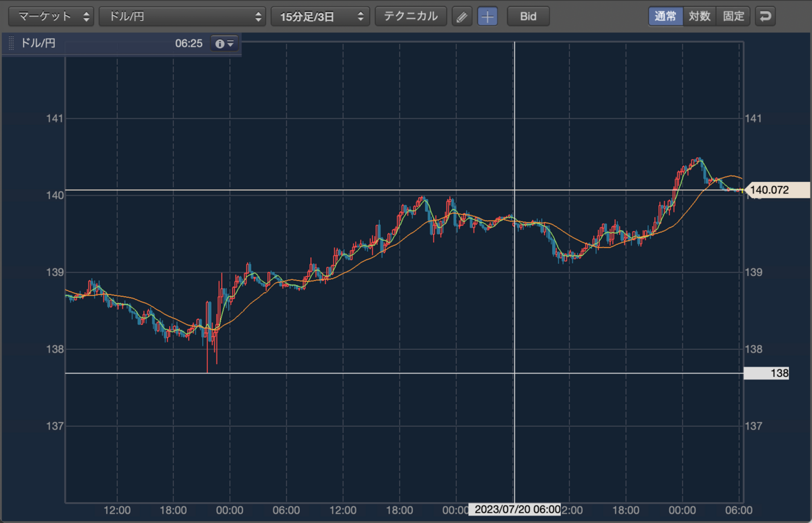This screenshot has height=523, width=812.
Task: Open the ドル/円 currency pair dropdown
Action: coord(183,16)
